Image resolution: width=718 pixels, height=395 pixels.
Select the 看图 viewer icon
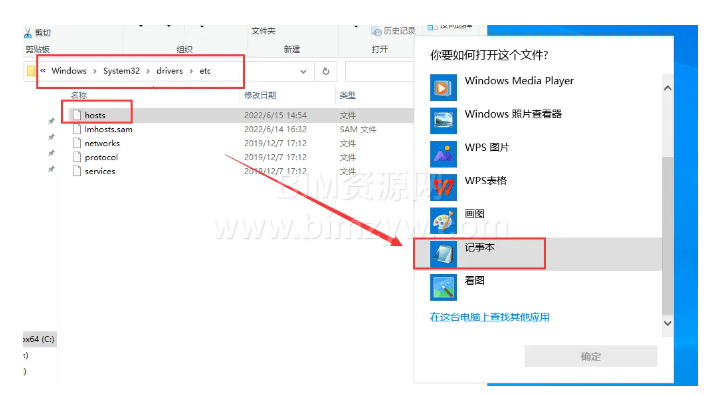click(443, 287)
